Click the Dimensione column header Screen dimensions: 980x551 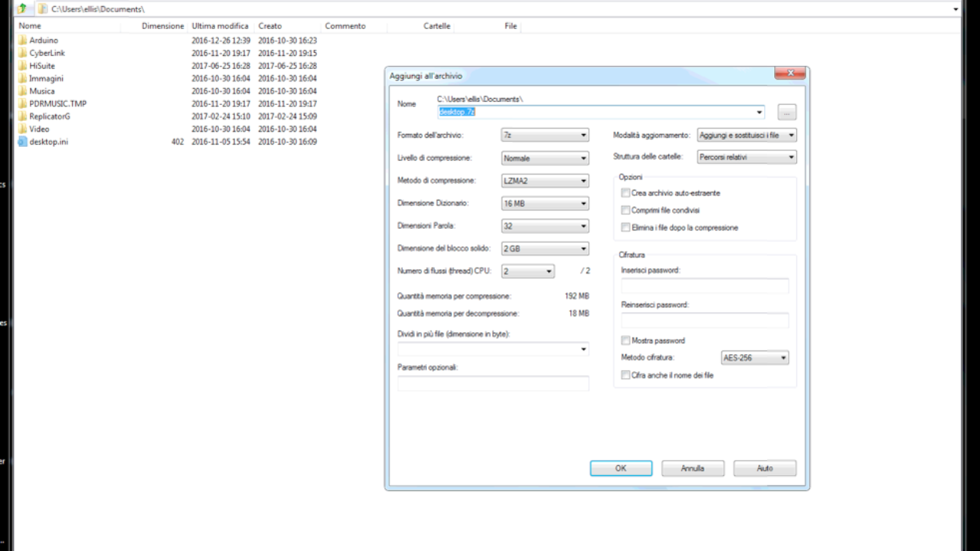162,26
